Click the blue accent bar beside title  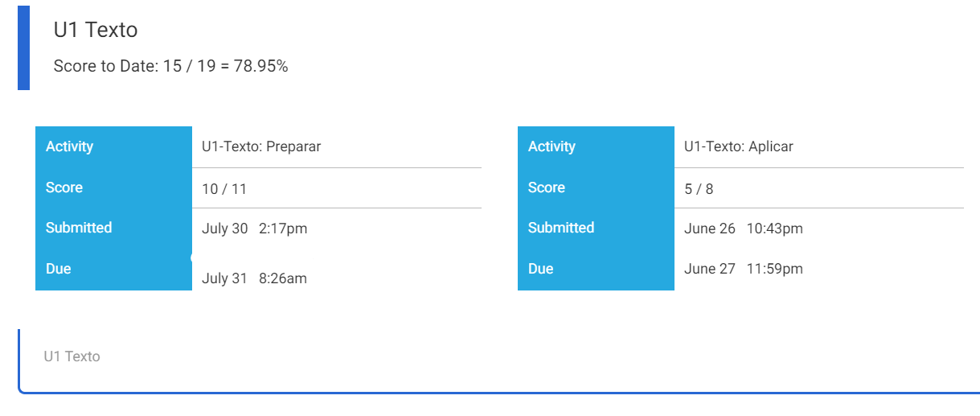[23, 47]
